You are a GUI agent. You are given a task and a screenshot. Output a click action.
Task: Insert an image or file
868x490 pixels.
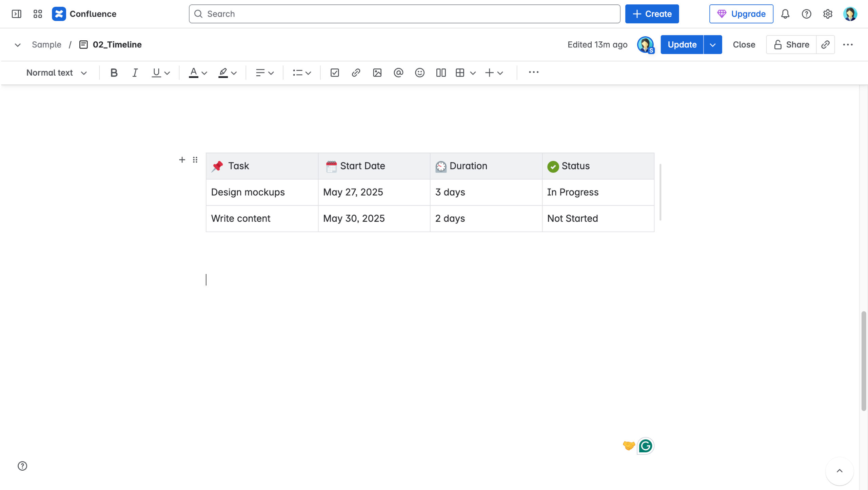click(377, 73)
